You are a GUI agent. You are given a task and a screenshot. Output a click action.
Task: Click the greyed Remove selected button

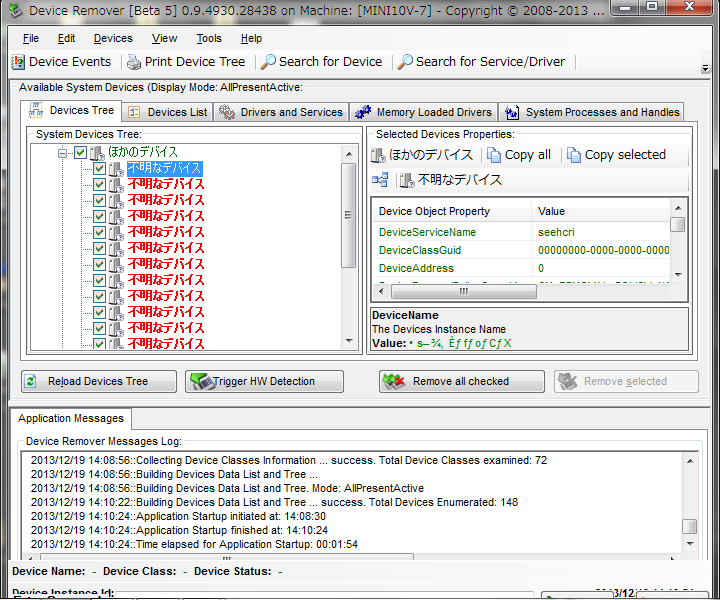(x=626, y=381)
